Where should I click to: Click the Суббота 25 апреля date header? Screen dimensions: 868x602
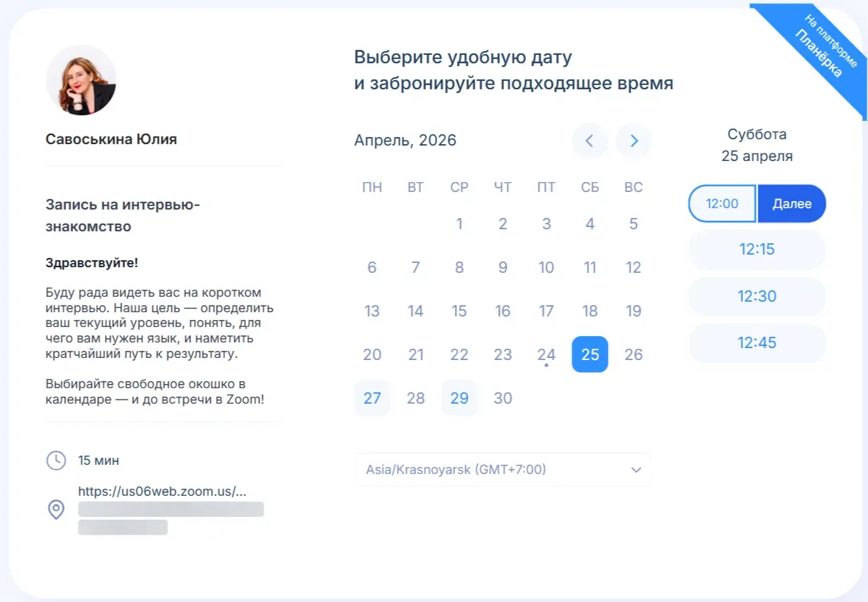click(x=756, y=144)
